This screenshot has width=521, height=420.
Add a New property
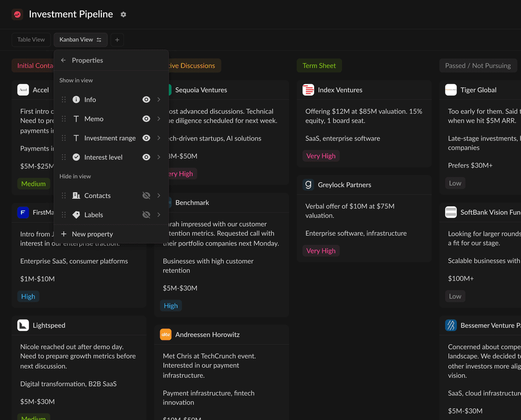[111, 234]
